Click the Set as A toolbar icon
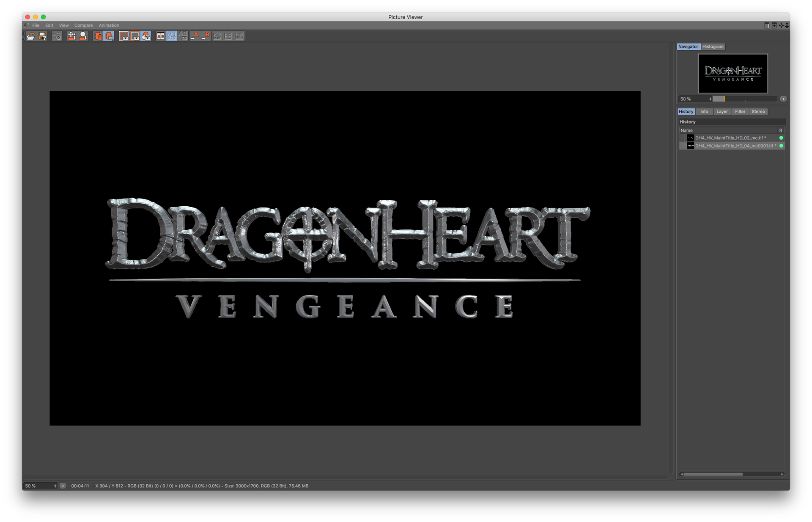Viewport: 812px width, 522px height. tap(195, 36)
